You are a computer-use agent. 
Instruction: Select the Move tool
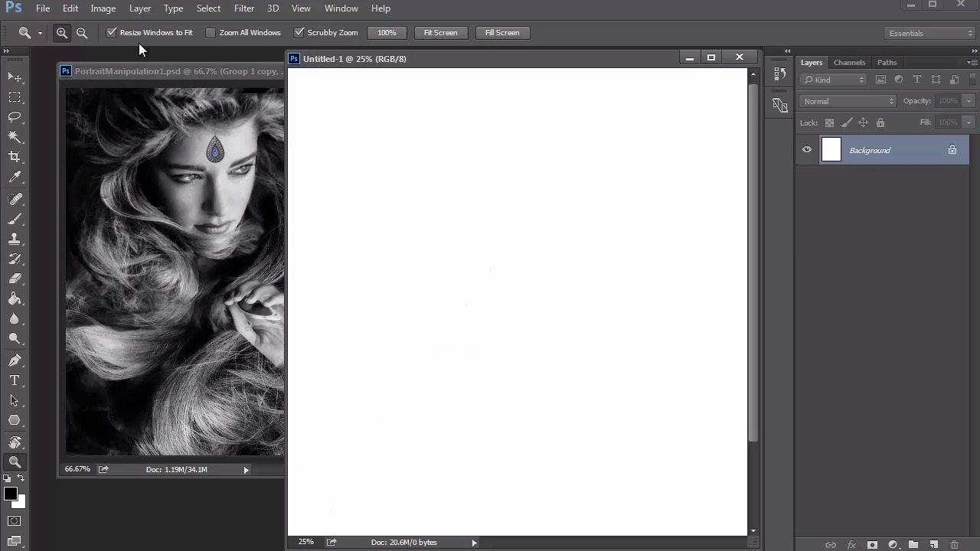(15, 77)
